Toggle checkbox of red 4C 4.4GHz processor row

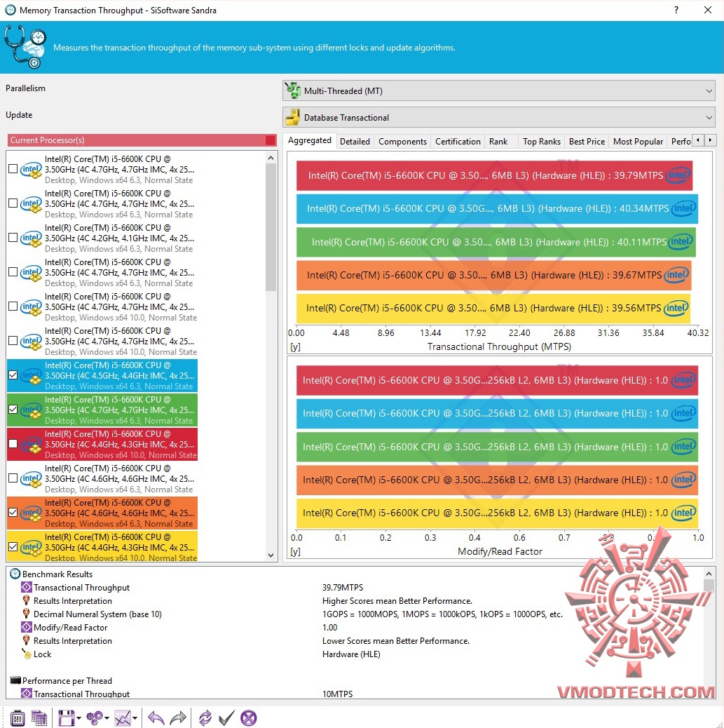(13, 444)
